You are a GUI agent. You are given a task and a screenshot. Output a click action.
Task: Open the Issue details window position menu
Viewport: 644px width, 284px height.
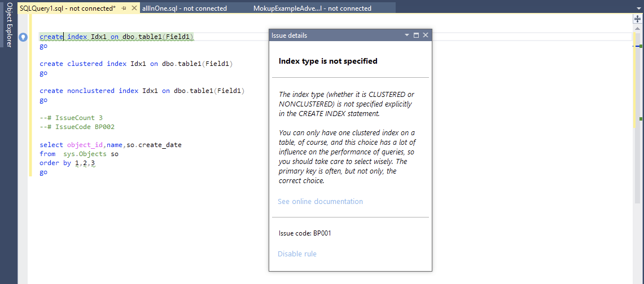point(406,35)
